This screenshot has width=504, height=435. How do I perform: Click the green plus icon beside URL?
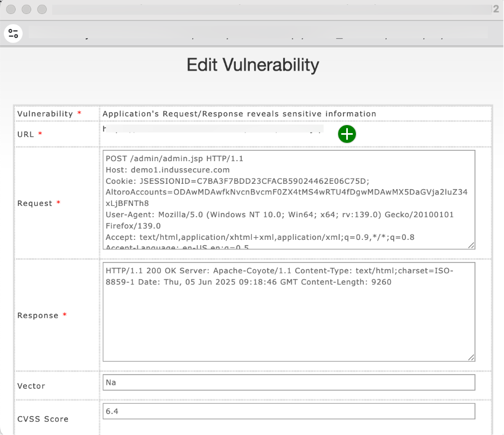[x=347, y=134]
